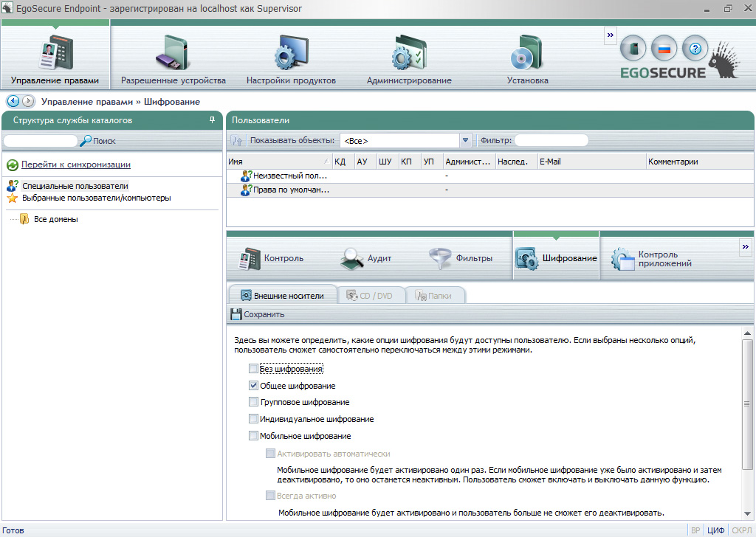Select Выбранные пользователи/компьютеры star item

97,198
